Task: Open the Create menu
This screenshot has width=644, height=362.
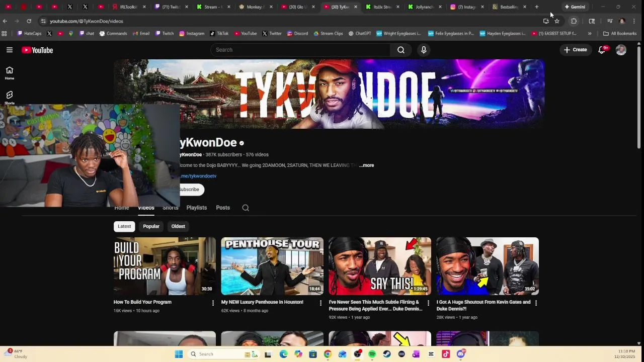Action: pos(575,50)
